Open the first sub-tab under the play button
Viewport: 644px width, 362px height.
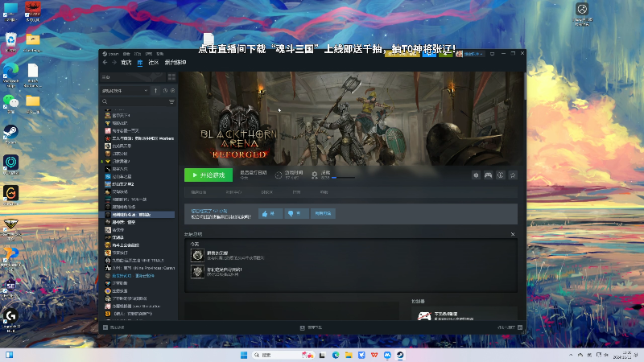tap(198, 192)
